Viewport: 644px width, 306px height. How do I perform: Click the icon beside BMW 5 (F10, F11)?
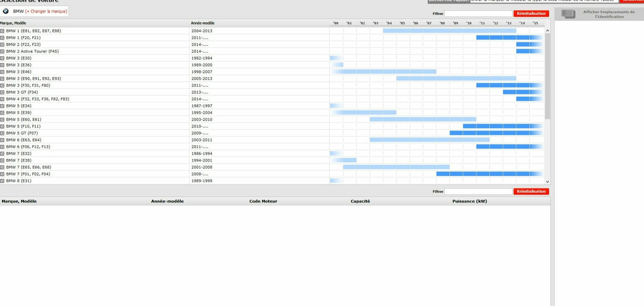[x=2, y=126]
